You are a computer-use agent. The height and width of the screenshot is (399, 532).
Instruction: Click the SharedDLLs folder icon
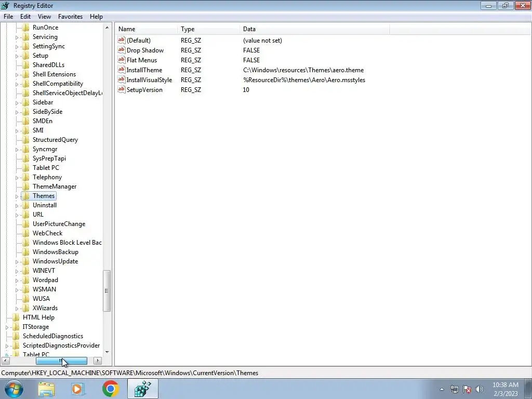26,65
